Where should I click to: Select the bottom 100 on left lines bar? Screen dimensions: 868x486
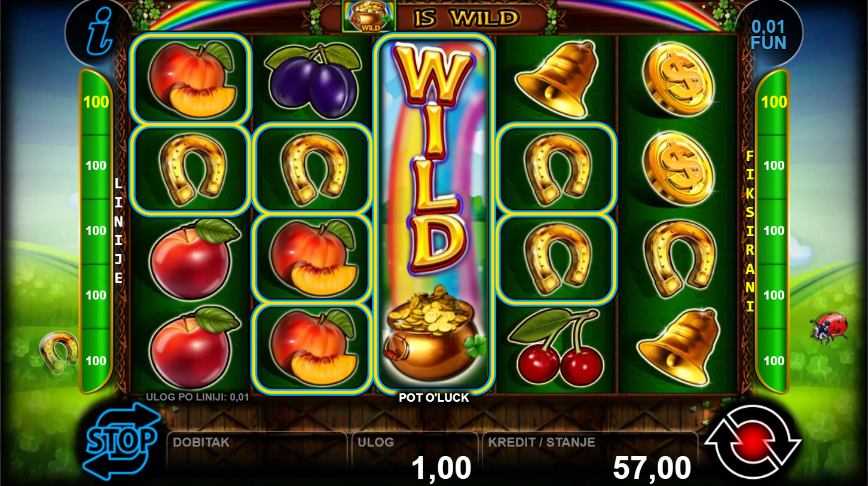coord(96,360)
